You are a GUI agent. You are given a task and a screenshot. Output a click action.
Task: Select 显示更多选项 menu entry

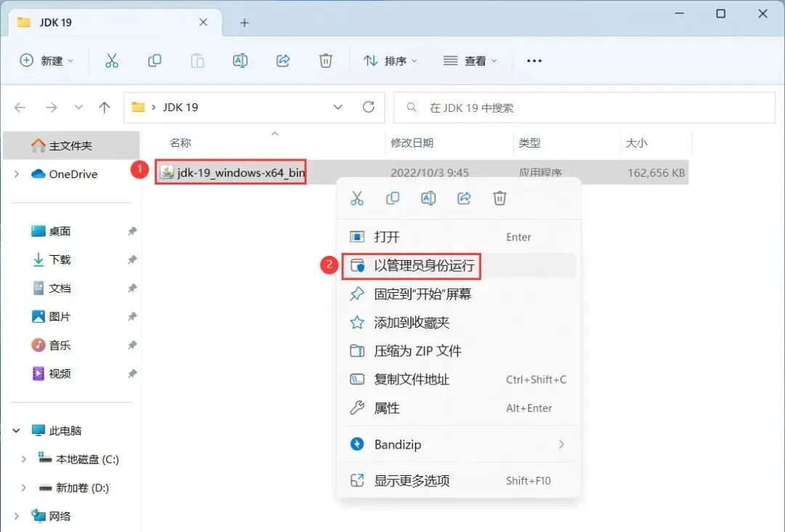pos(459,481)
